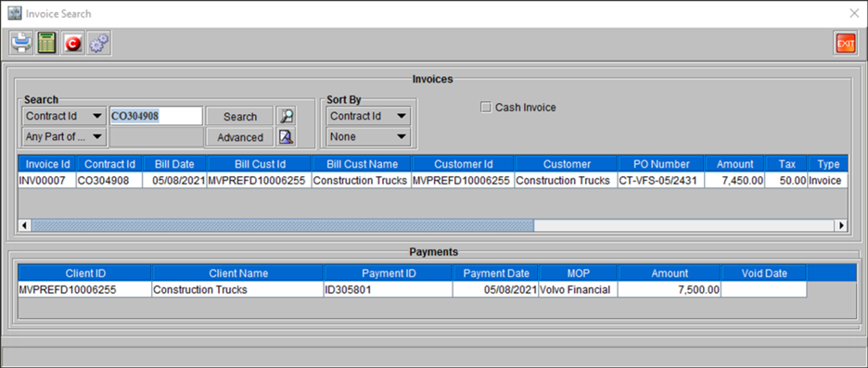
Task: Select payment ID305801 cell
Action: [x=389, y=289]
